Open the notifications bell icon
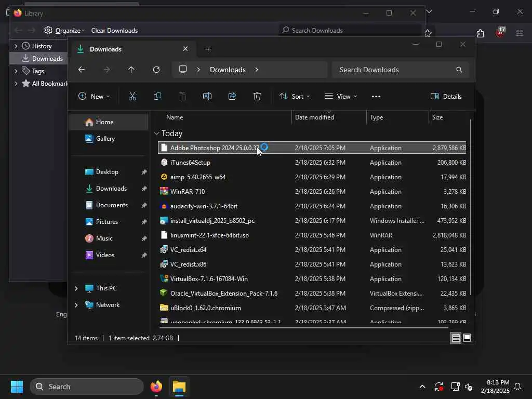 coord(518,387)
